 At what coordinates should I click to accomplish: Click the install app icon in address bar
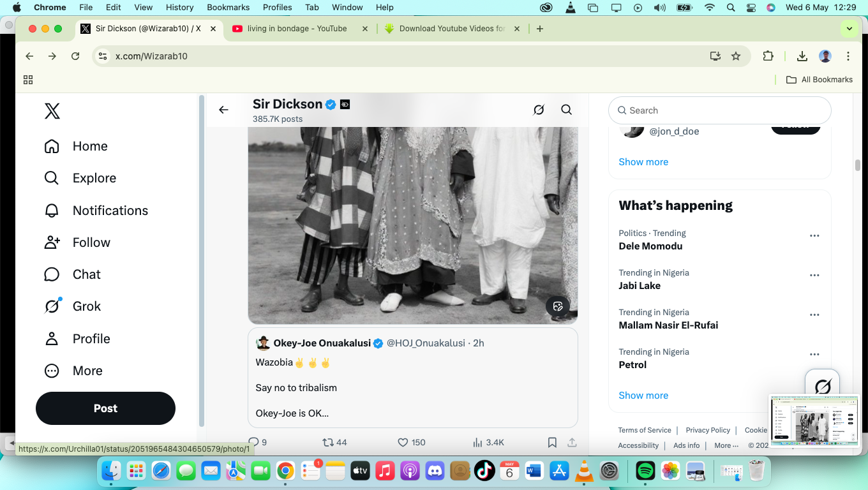(715, 56)
